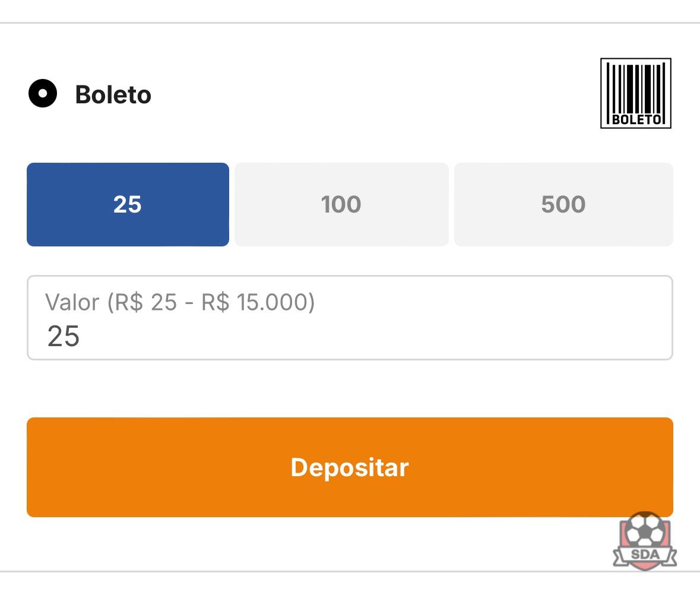Click the value 25 inside the Valor field
This screenshot has width=700, height=592.
pos(64,336)
